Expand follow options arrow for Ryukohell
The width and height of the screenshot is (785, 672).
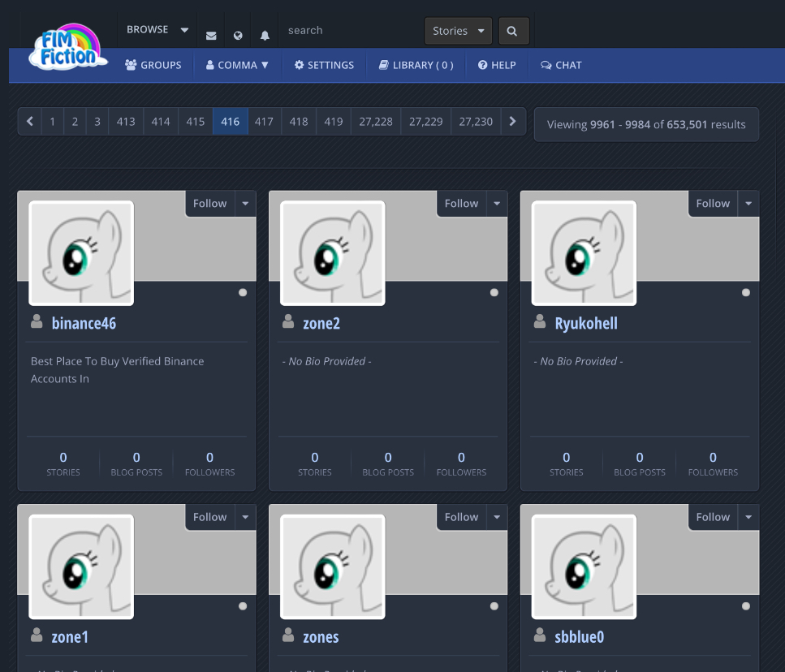tap(748, 204)
